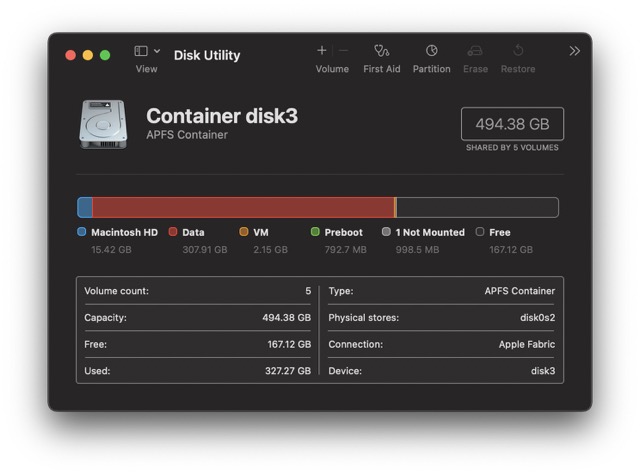The height and width of the screenshot is (475, 640).
Task: Click the Volume count value 5
Action: click(x=308, y=291)
